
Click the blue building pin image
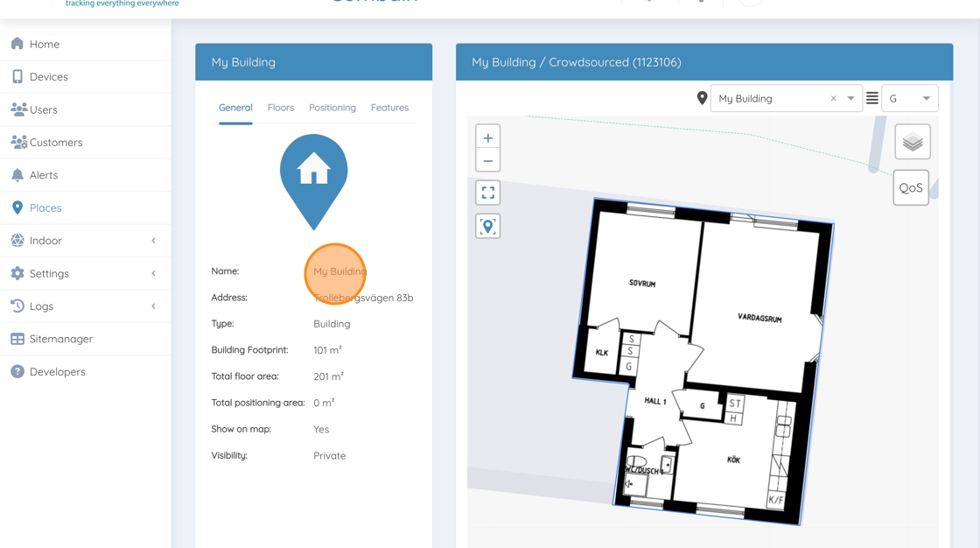tap(314, 181)
